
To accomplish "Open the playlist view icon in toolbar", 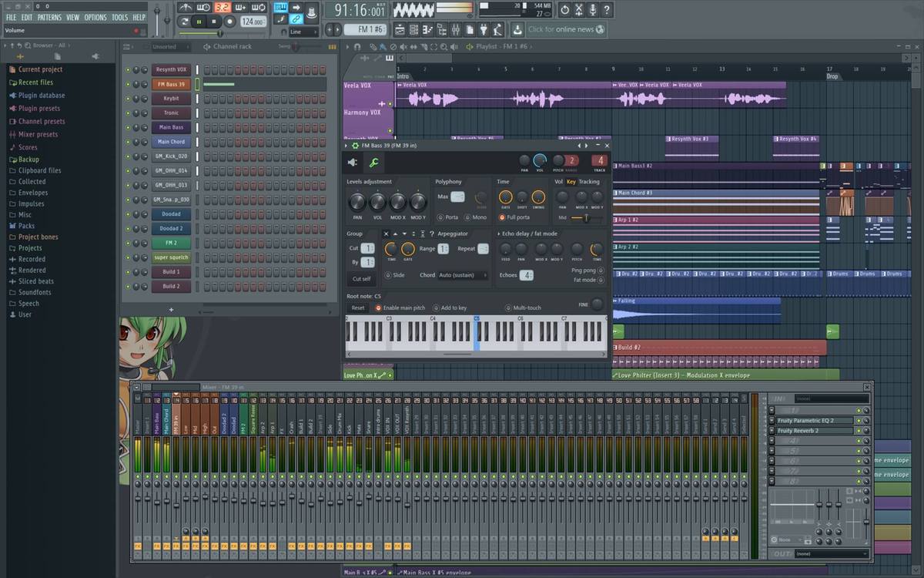I will pos(400,29).
